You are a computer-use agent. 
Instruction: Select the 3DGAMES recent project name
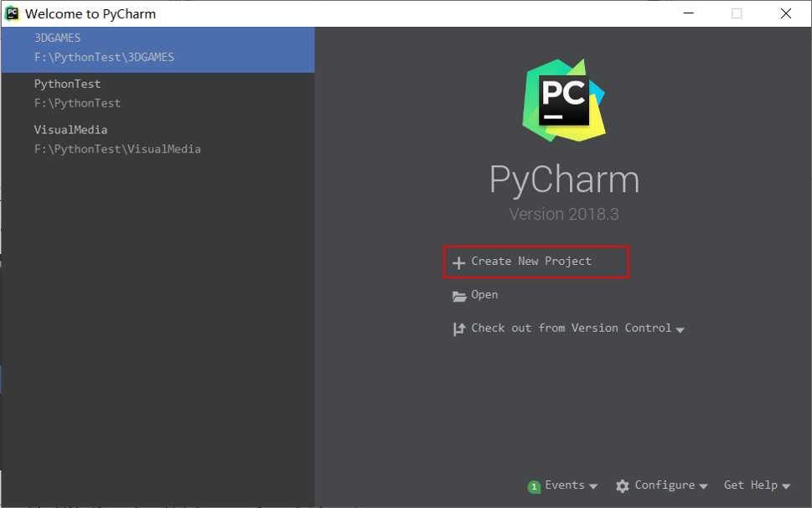[58, 38]
